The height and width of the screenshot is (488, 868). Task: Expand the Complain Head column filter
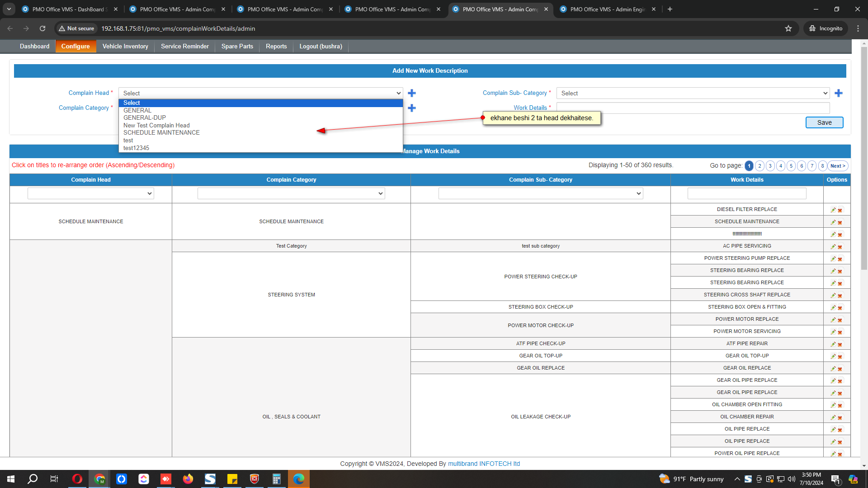pos(90,194)
